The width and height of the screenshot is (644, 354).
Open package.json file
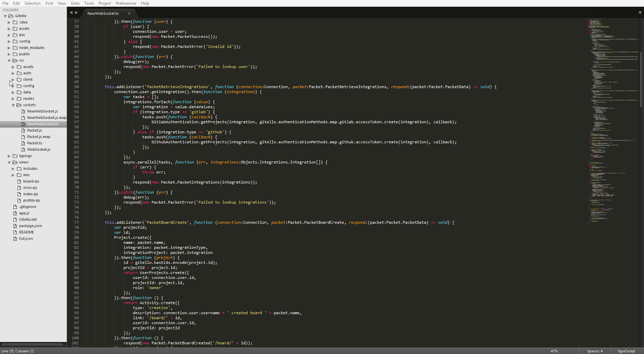click(x=30, y=226)
